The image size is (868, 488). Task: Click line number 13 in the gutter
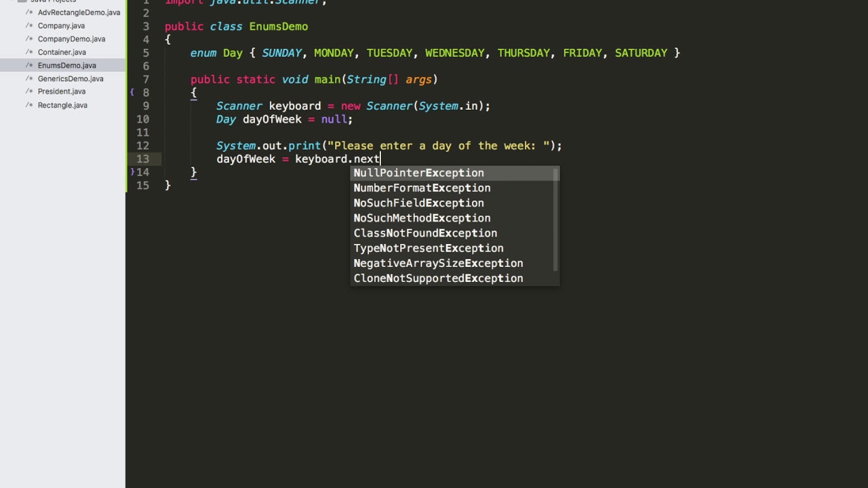coord(142,159)
